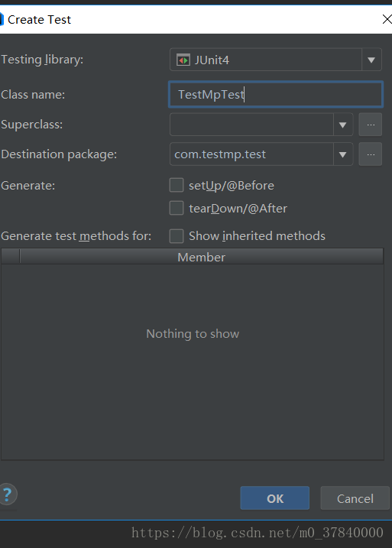Click the JUnit4 library icon
This screenshot has height=548, width=392.
coord(183,60)
